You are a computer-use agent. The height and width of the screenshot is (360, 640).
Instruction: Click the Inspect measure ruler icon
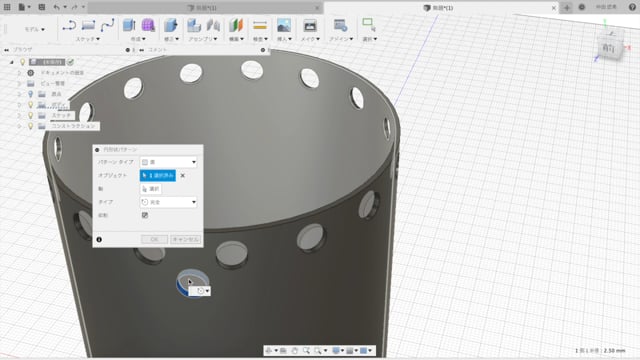[260, 25]
